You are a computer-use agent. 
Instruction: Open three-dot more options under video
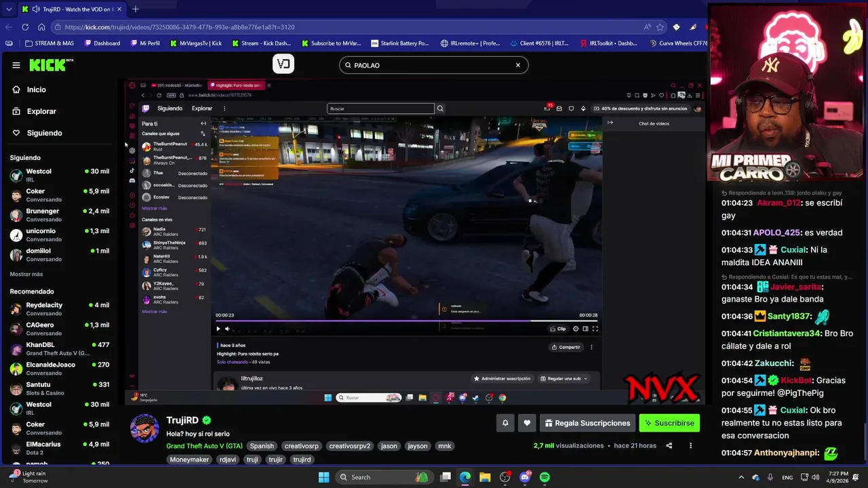tap(690, 445)
